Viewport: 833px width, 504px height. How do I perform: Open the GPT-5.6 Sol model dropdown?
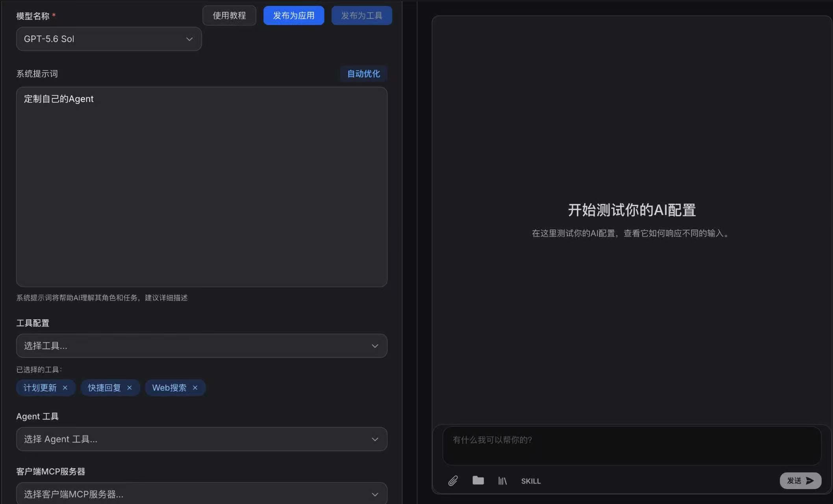tap(109, 39)
